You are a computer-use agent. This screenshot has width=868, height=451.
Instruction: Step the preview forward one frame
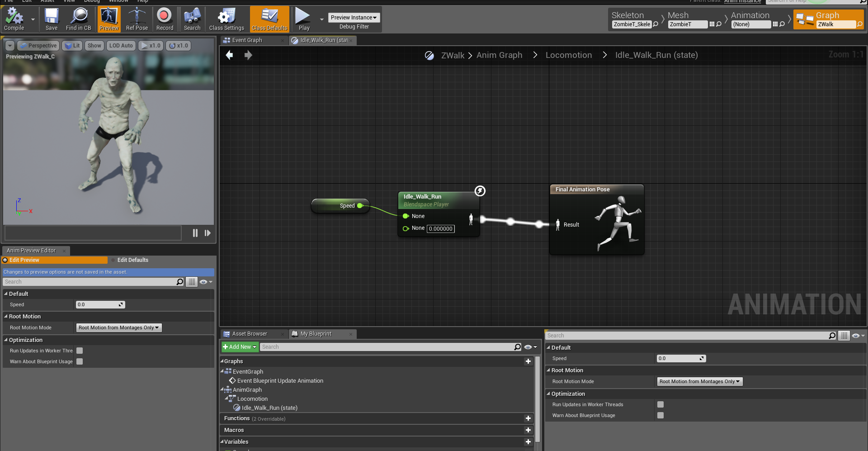[208, 233]
